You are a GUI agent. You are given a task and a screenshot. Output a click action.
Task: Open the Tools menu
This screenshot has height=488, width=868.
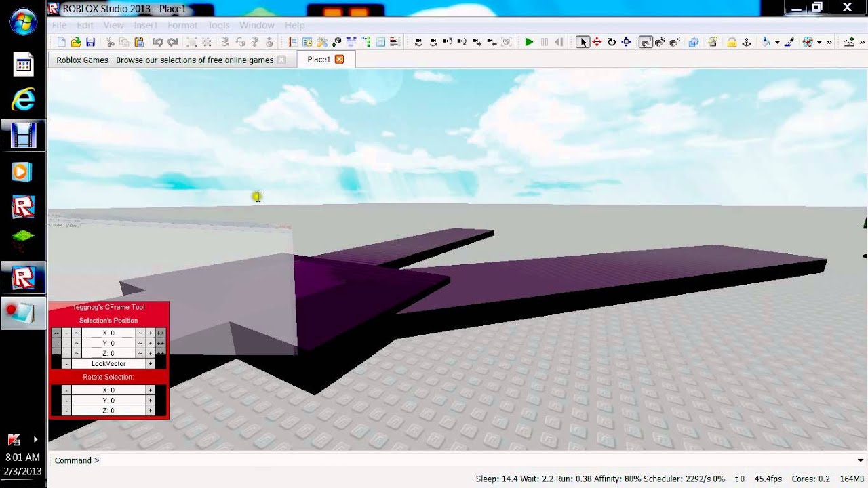pos(218,25)
